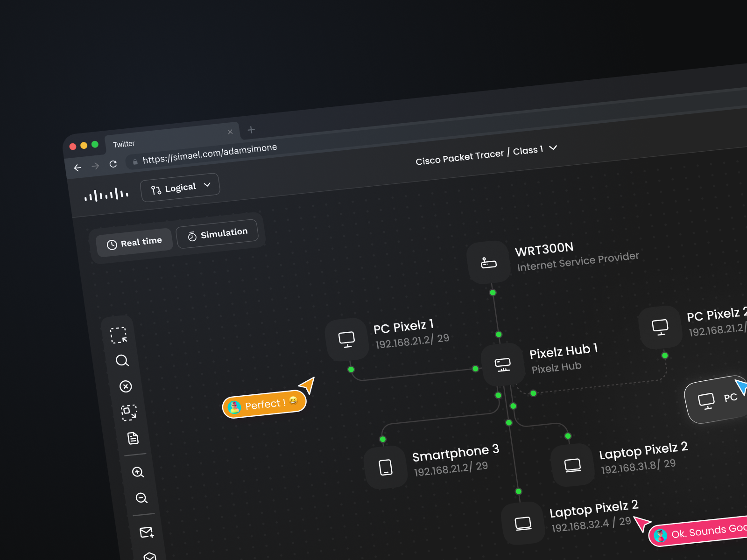Toggle the Pixelz Hub 1 device node

[502, 364]
